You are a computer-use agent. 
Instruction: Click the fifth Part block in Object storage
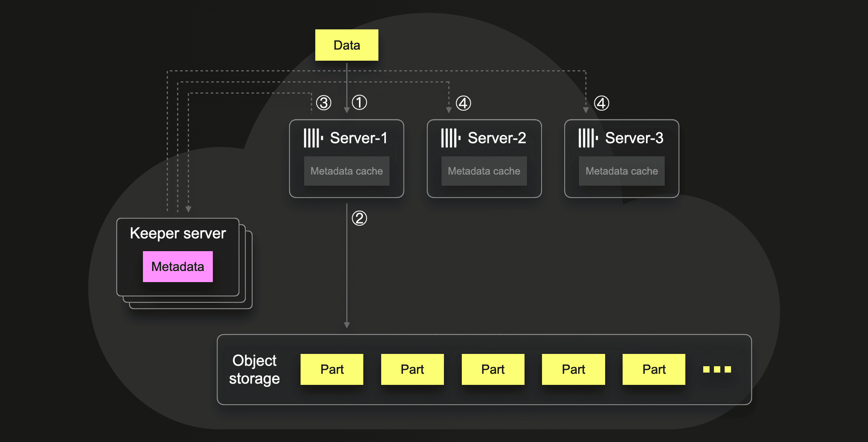coord(654,369)
